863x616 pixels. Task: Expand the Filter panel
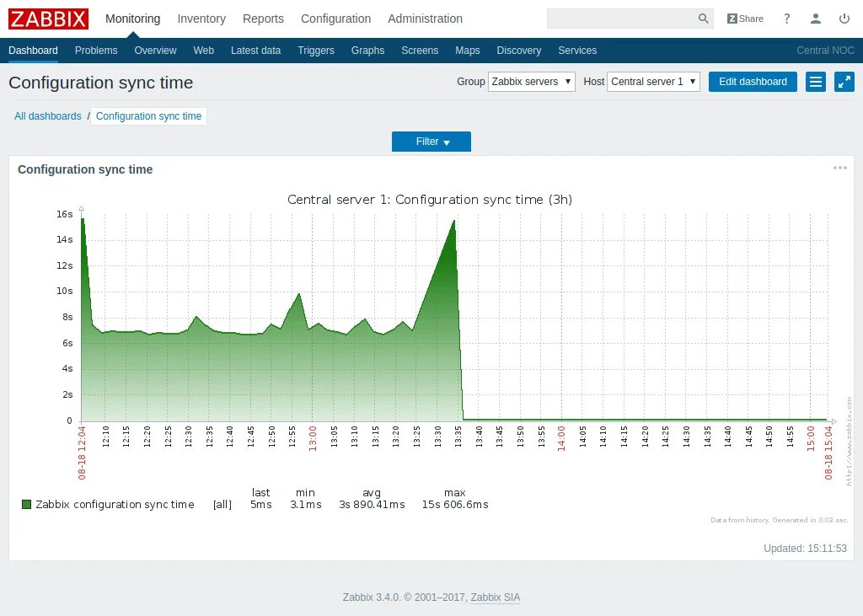pos(431,142)
